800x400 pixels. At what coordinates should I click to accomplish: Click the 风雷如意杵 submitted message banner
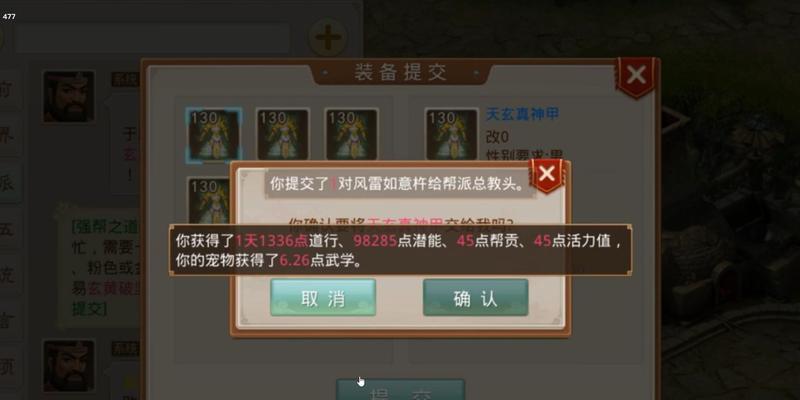point(397,185)
